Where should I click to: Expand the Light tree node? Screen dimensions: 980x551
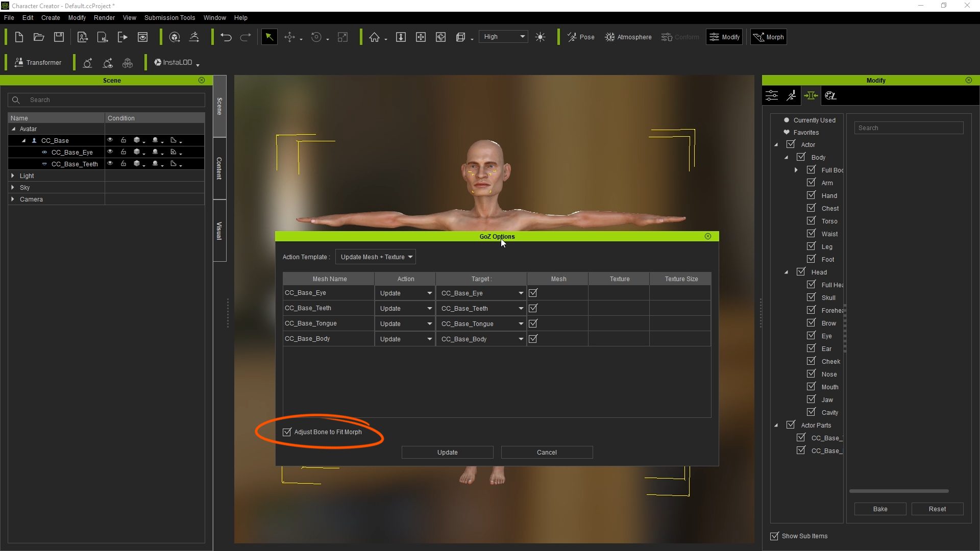(x=13, y=176)
